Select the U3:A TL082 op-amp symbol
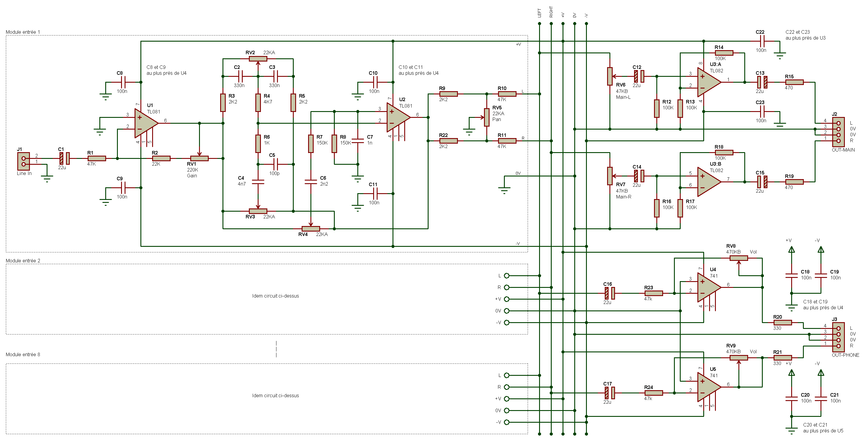The image size is (868, 440). [708, 82]
